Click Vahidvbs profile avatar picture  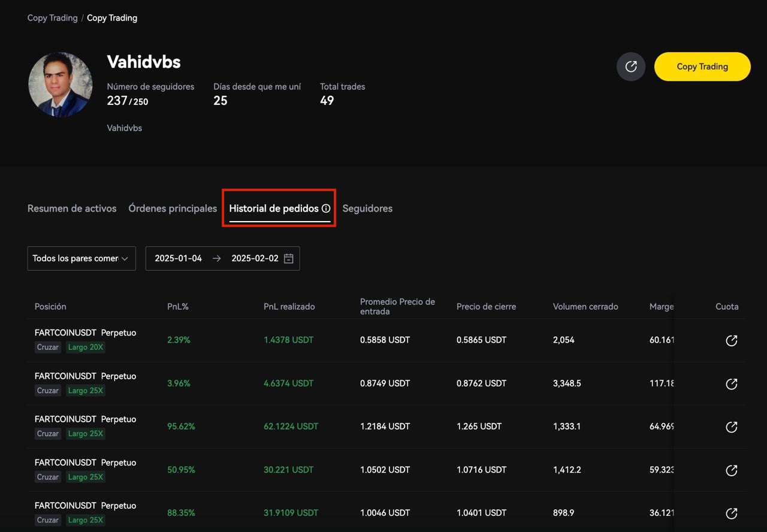coord(61,84)
